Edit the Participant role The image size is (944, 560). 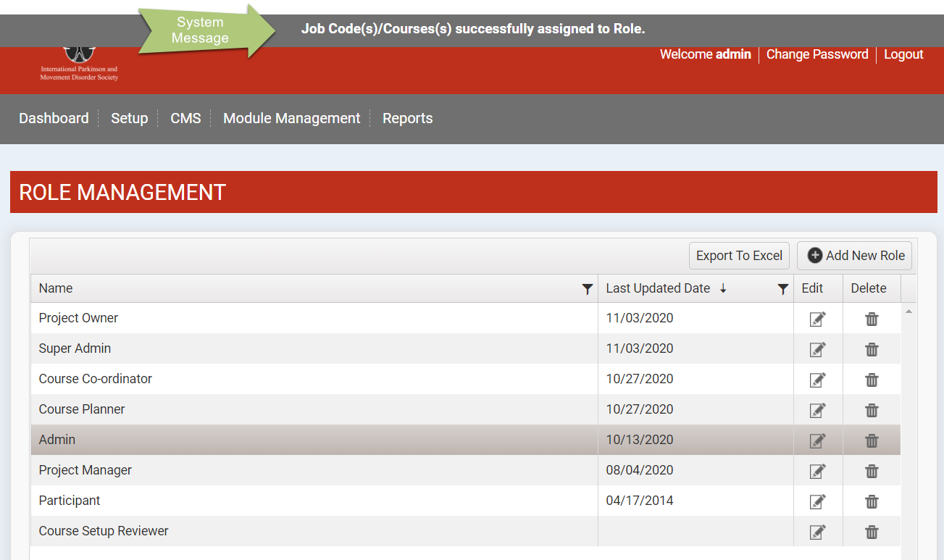click(817, 501)
